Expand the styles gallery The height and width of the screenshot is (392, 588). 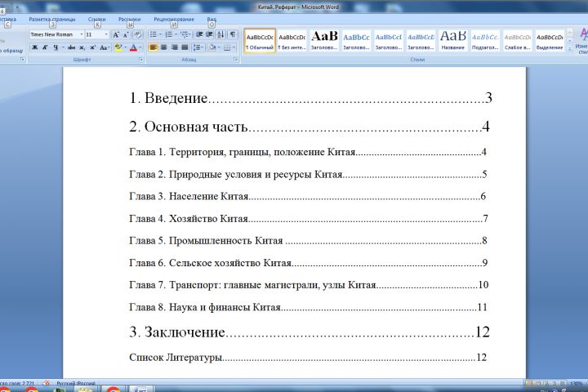tap(570, 48)
